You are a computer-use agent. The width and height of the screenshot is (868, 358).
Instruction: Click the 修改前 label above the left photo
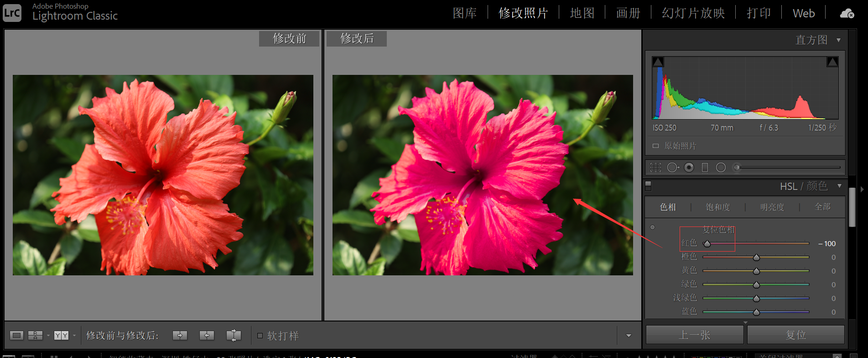point(289,39)
